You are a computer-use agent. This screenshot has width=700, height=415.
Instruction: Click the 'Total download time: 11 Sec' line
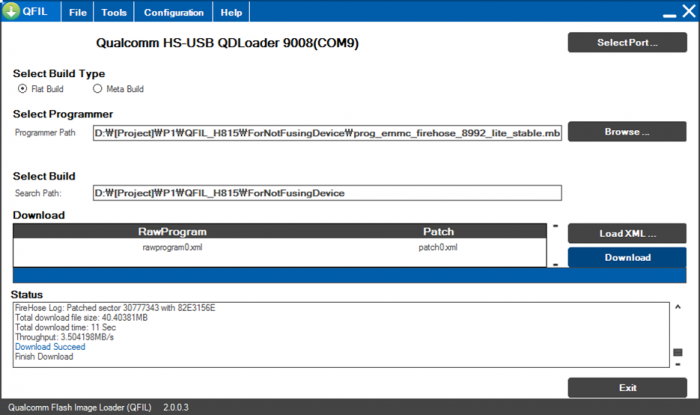point(65,327)
